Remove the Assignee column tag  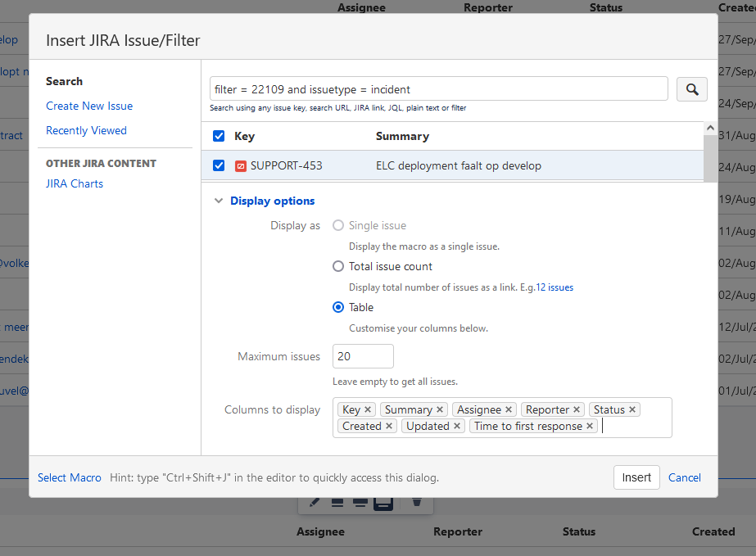point(508,409)
